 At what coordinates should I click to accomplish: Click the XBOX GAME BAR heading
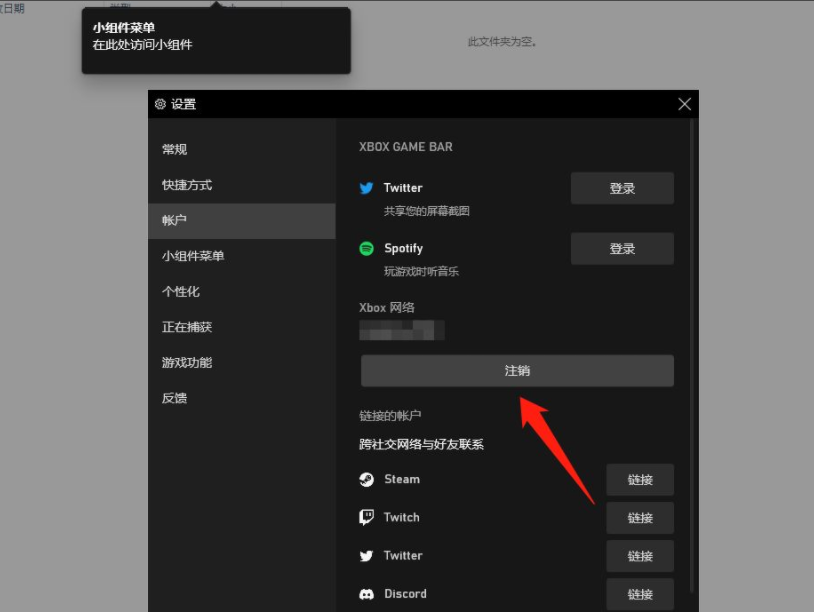click(x=406, y=147)
